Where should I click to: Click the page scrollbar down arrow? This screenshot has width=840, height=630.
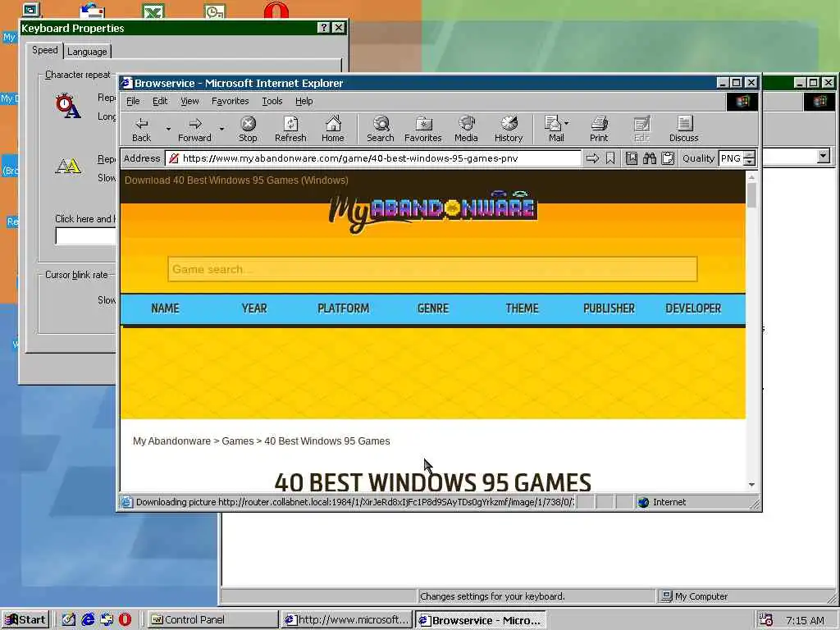point(751,485)
